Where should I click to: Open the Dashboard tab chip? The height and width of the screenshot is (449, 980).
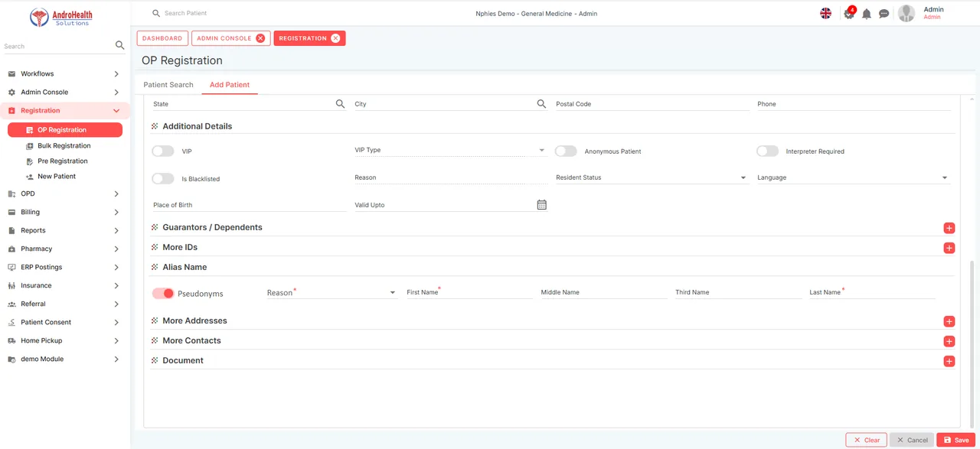pyautogui.click(x=162, y=38)
